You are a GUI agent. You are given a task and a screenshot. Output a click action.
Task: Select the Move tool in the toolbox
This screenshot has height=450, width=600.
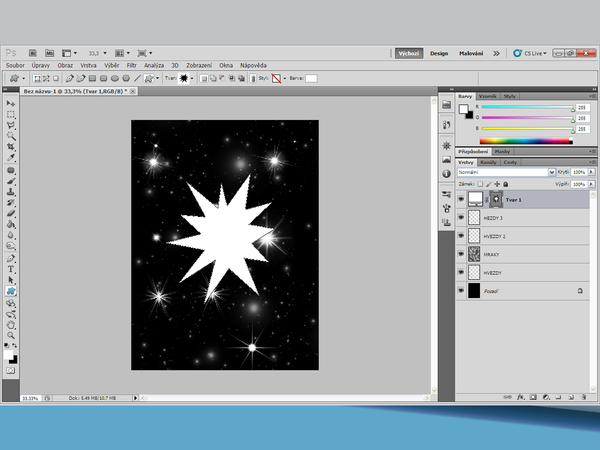tap(11, 103)
